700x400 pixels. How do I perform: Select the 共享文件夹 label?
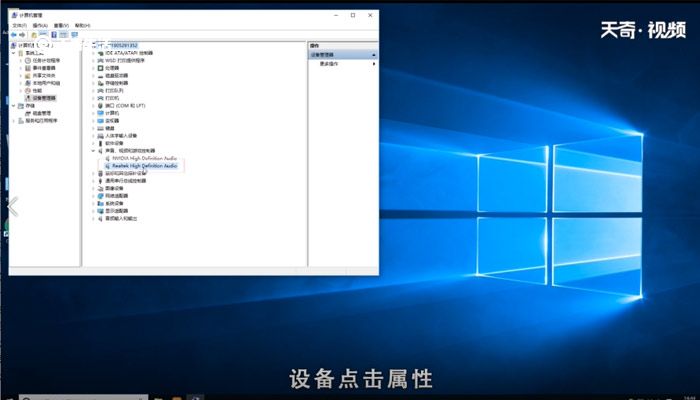44,75
